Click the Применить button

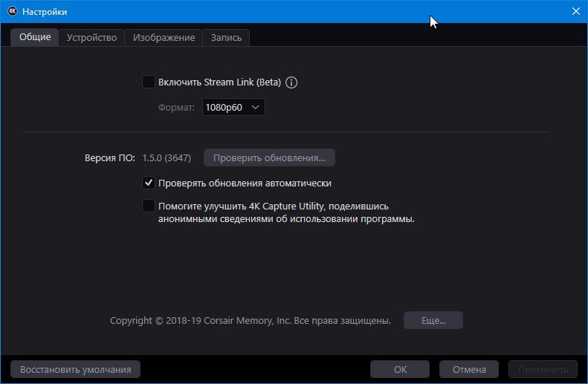pos(543,369)
